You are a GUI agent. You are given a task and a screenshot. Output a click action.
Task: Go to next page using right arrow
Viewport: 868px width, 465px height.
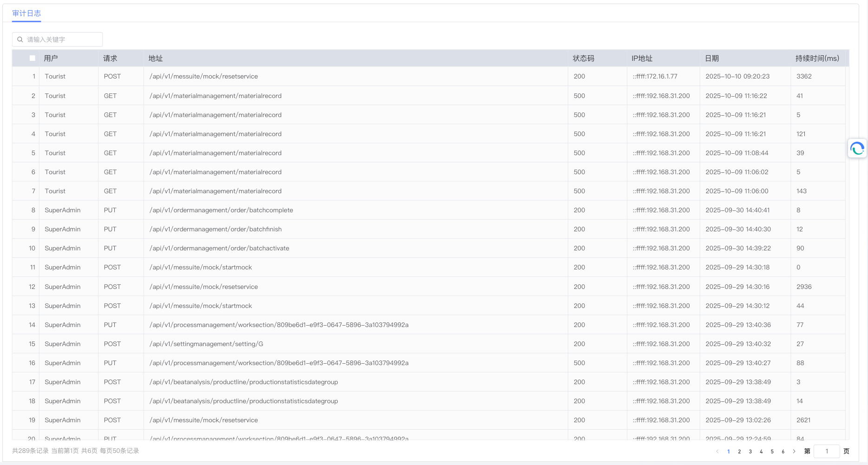(x=794, y=451)
